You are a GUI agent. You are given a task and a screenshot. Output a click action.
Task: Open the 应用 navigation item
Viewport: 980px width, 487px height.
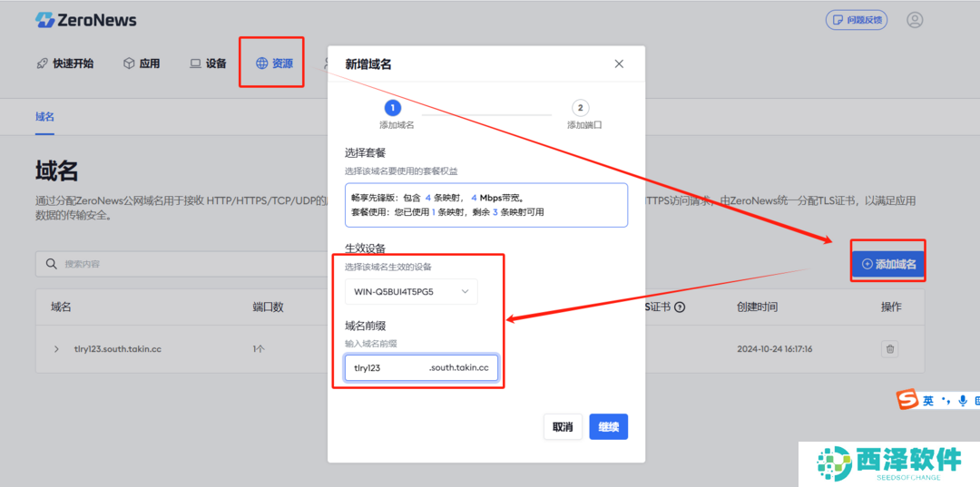tap(142, 63)
